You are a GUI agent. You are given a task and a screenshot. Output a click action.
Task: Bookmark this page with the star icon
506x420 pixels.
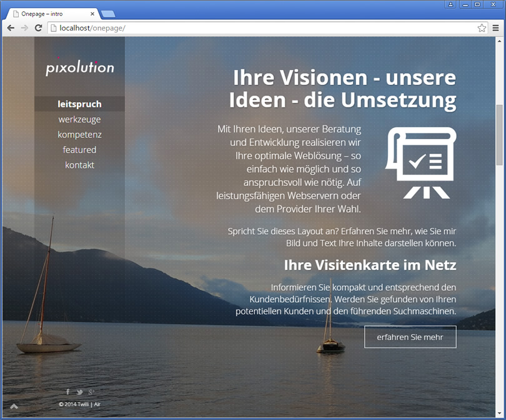click(x=482, y=28)
